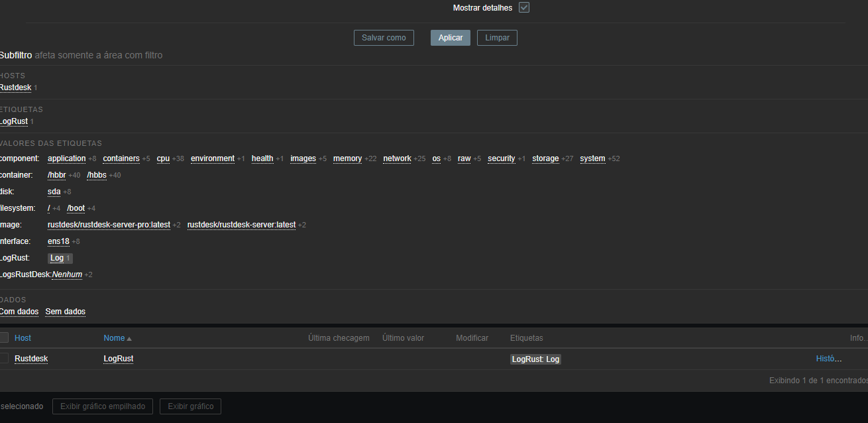
Task: Select image rustdesk/rustdesk-server:latest tag value
Action: pyautogui.click(x=241, y=225)
